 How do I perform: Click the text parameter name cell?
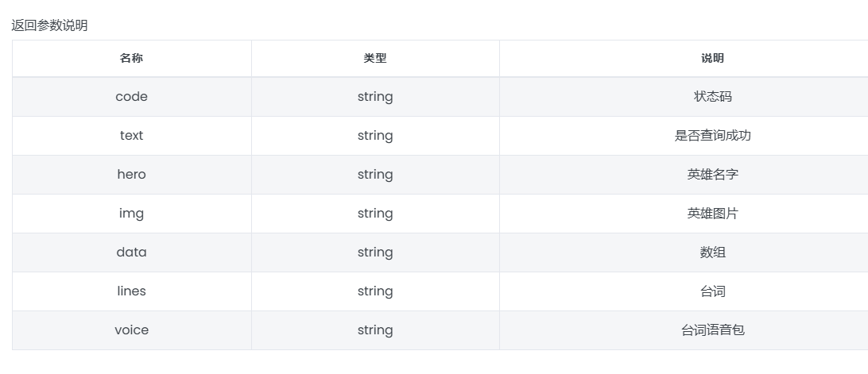132,136
